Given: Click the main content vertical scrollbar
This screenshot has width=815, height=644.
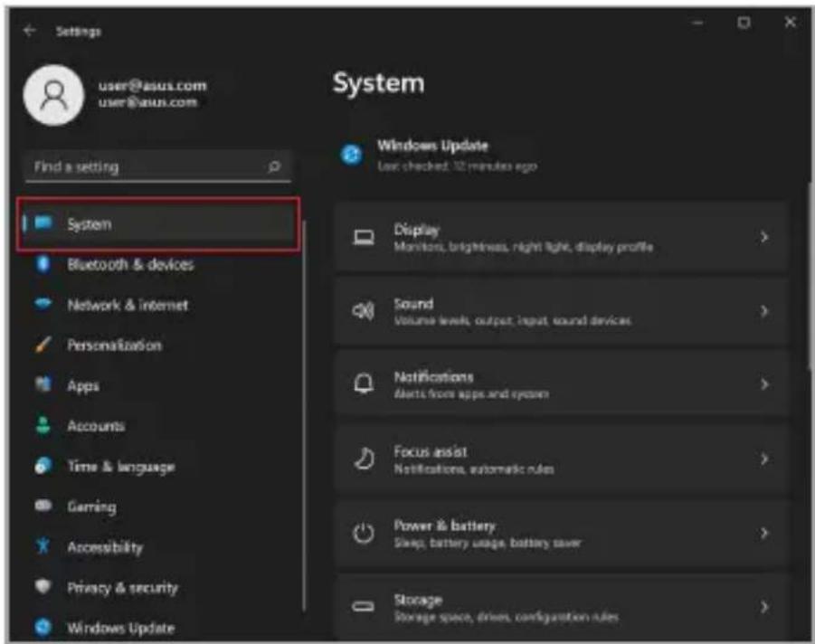Looking at the screenshot, I should click(x=810, y=276).
